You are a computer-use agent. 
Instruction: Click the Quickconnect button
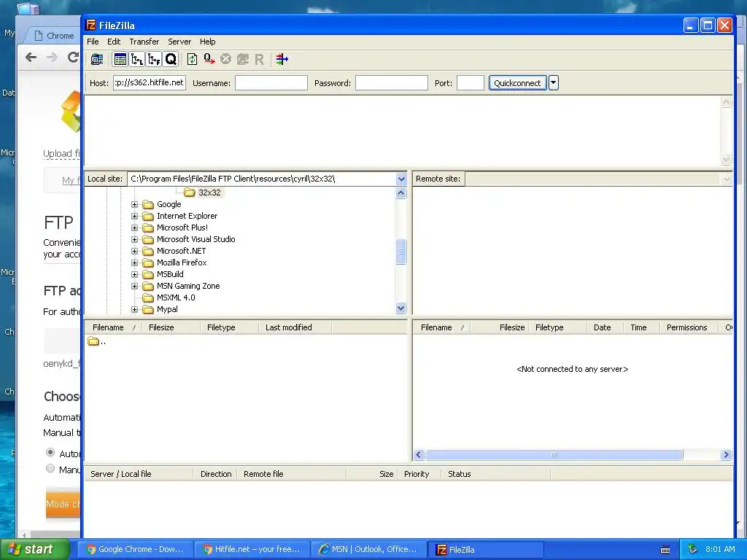click(517, 83)
